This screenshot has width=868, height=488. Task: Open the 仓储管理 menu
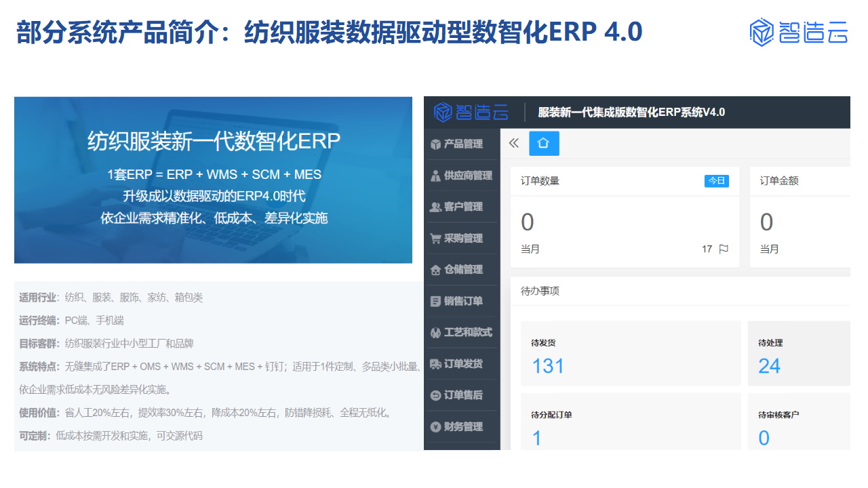coord(462,270)
